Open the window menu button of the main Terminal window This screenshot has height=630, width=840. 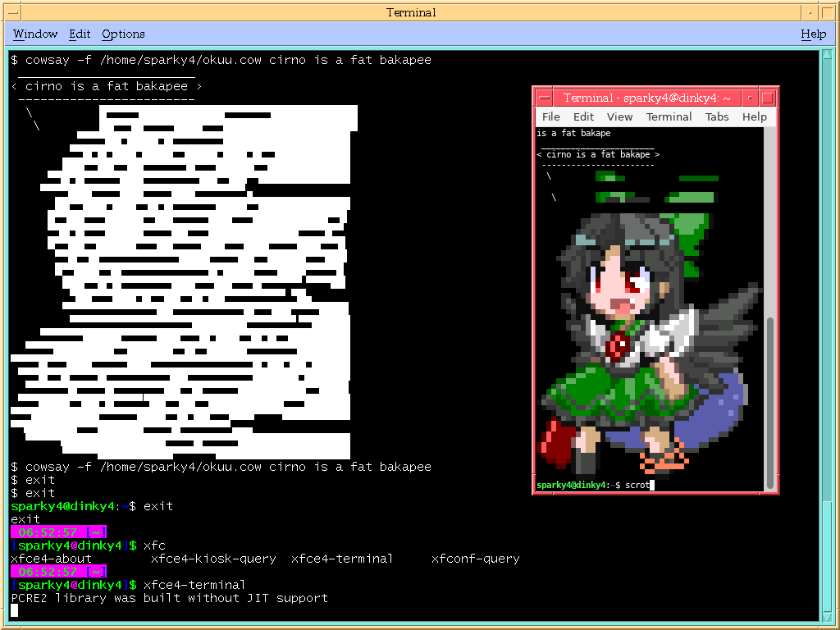click(x=11, y=12)
